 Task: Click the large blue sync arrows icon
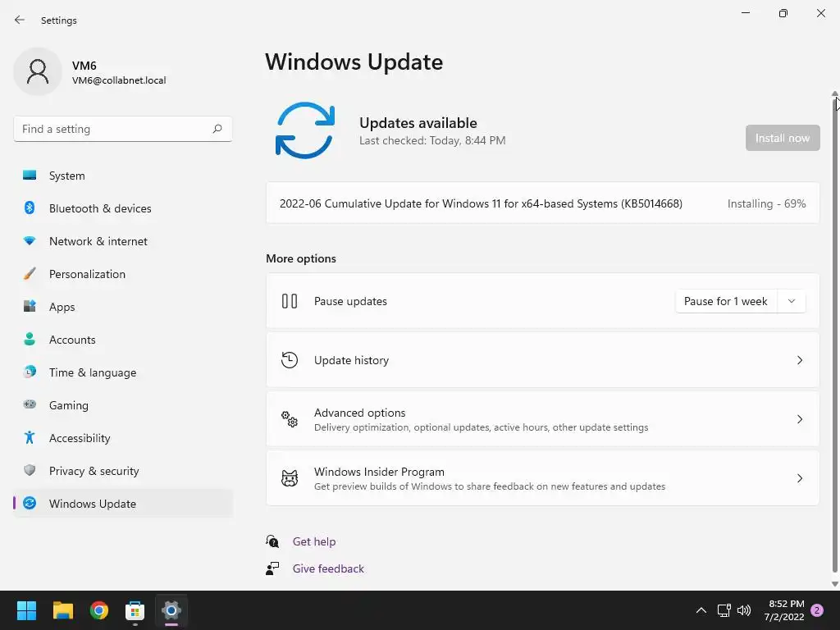tap(305, 130)
